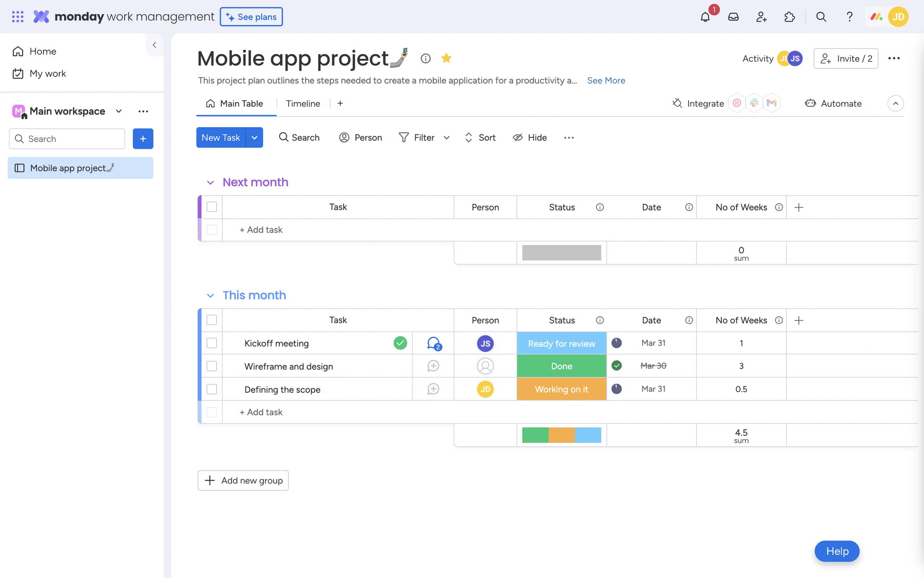Click the invite members icon in top bar

(x=761, y=17)
